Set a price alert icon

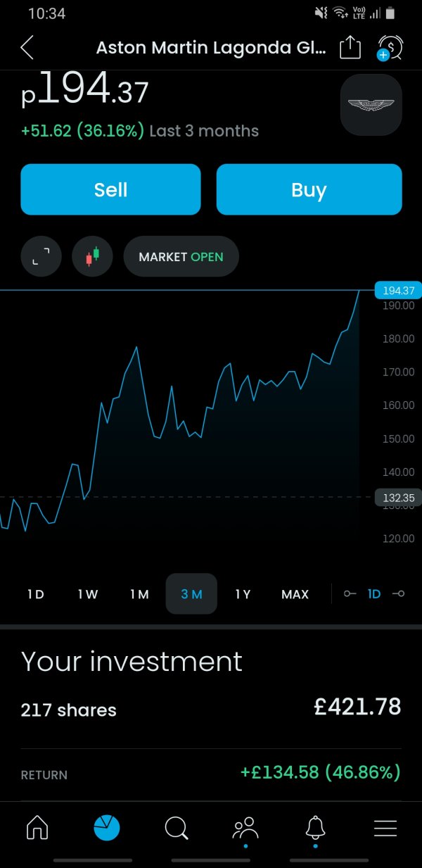389,48
